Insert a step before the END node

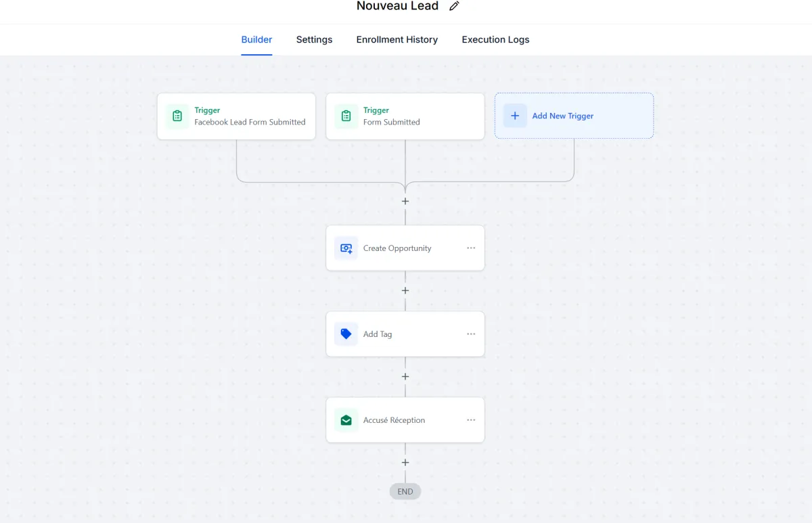(x=405, y=463)
